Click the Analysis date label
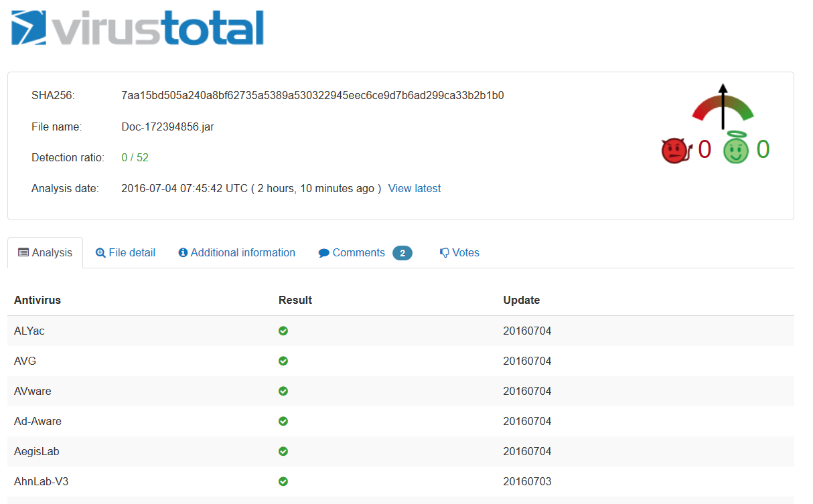Screen dimensions: 813x504 coord(65,188)
